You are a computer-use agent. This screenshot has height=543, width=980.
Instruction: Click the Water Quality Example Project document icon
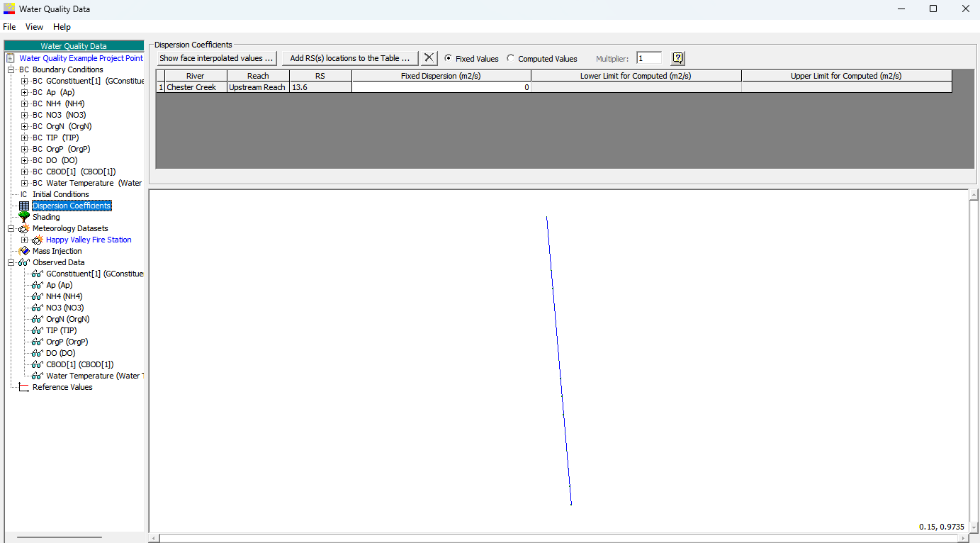tap(11, 58)
